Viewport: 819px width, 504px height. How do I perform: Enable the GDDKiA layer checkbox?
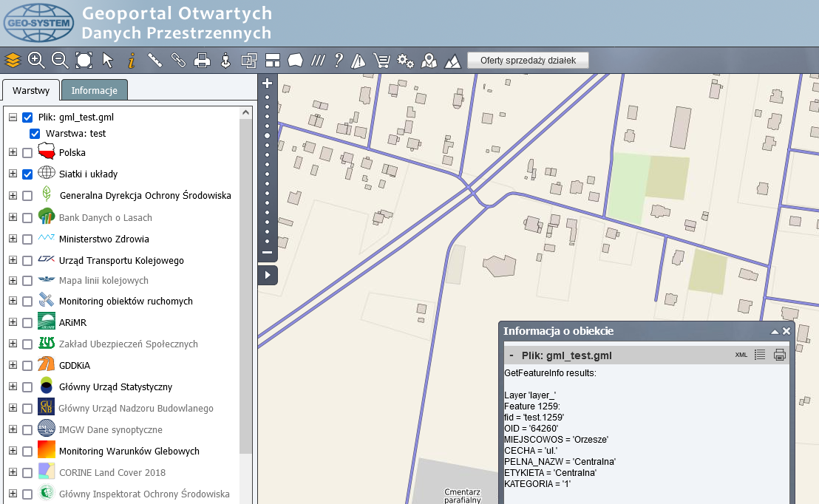(x=27, y=366)
